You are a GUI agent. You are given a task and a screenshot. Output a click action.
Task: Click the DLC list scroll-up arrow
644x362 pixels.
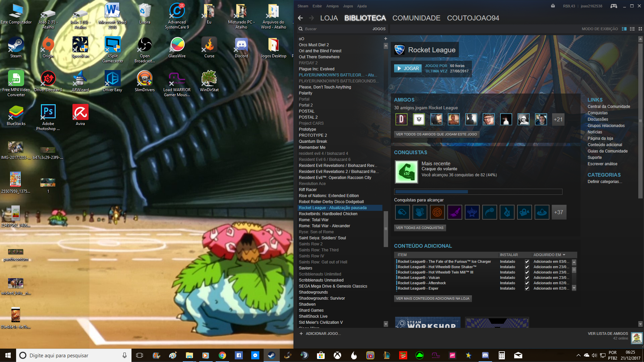pyautogui.click(x=574, y=262)
